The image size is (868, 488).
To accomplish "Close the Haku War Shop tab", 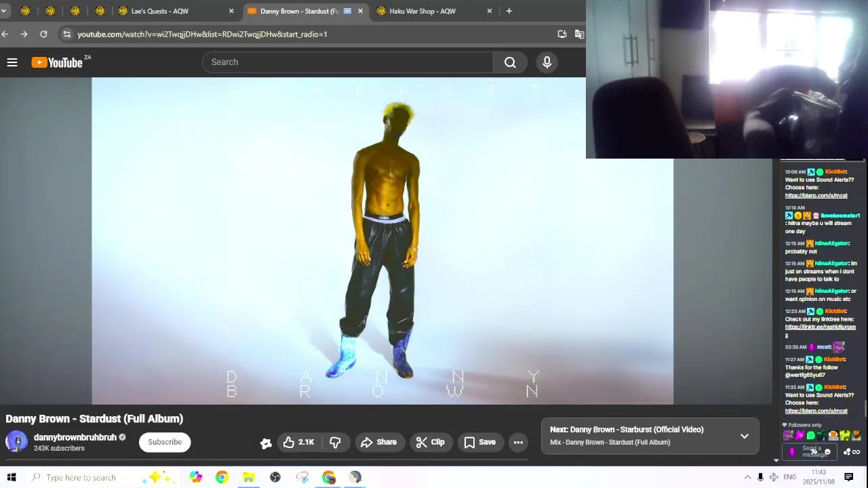I will point(490,11).
